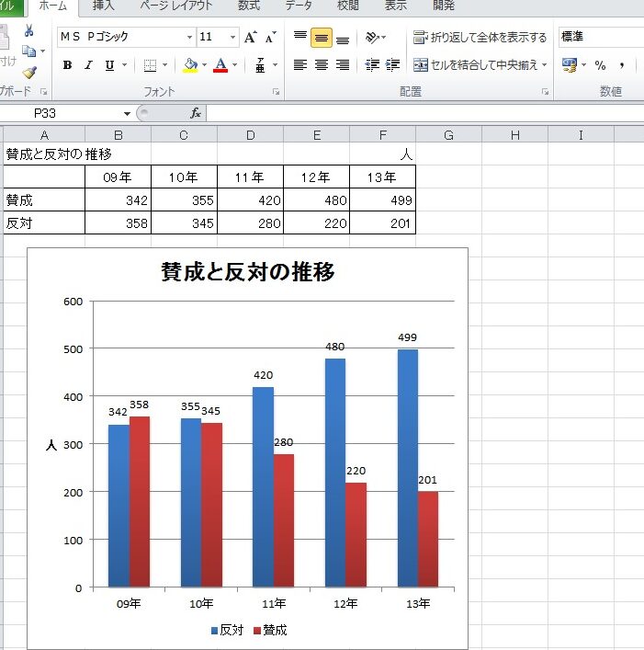
Task: Click セルを結合して中央揃え button
Action: coord(480,65)
